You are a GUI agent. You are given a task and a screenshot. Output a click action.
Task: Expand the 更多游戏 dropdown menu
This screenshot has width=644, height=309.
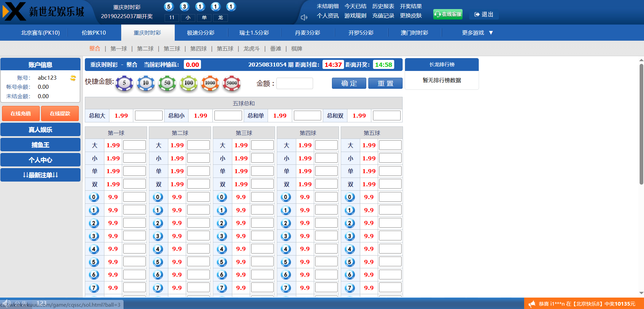coord(477,33)
